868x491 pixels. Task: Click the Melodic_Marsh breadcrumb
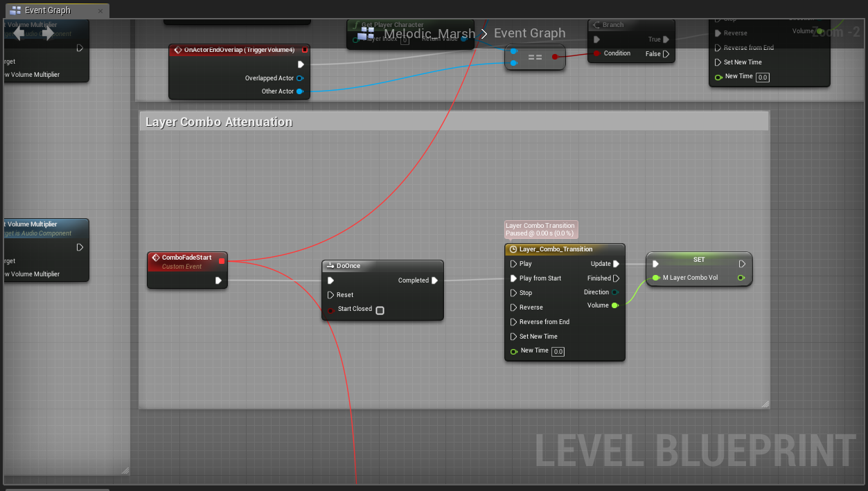pyautogui.click(x=429, y=33)
